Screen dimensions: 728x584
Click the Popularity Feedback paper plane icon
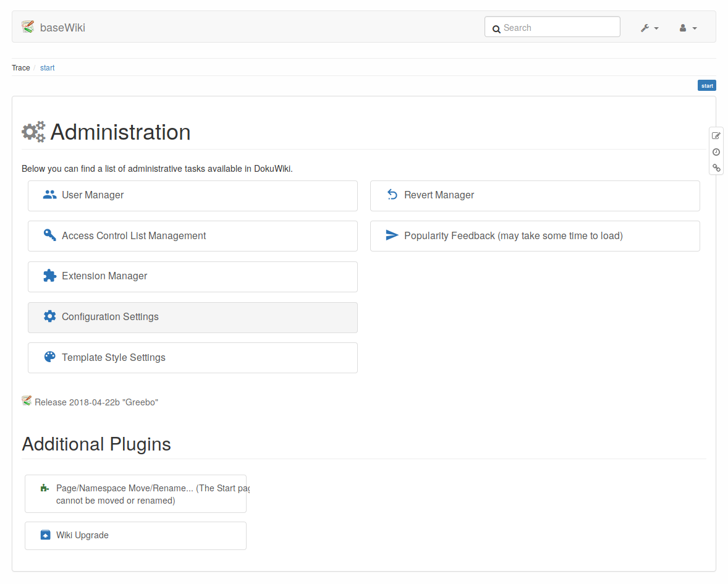[x=392, y=235]
